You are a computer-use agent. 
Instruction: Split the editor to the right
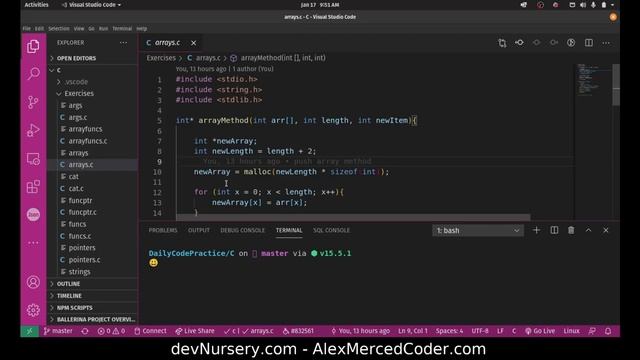(x=589, y=43)
